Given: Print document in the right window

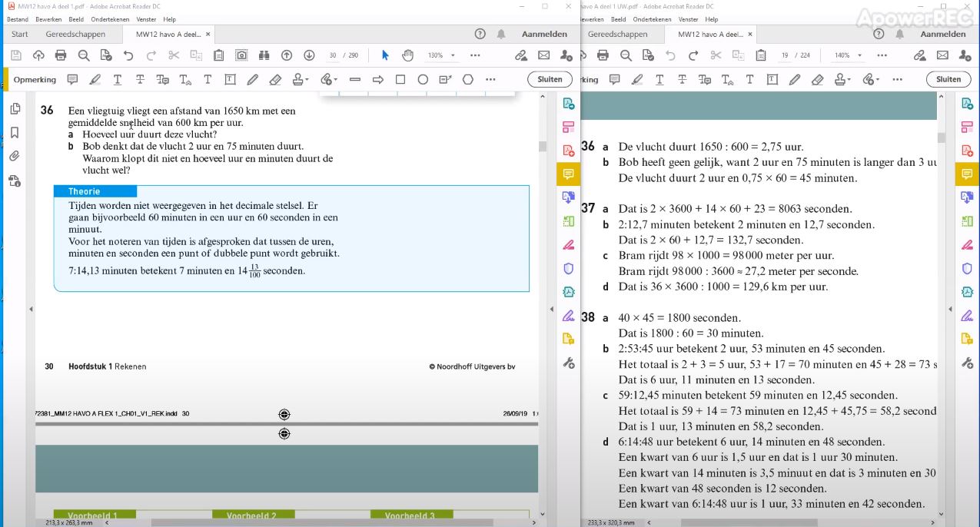Looking at the screenshot, I should [603, 55].
